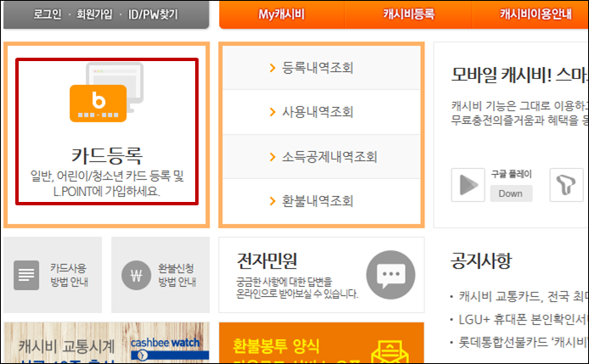This screenshot has width=589, height=364.
Task: Click the arrow chevron beside 환불내역조회
Action: (272, 201)
